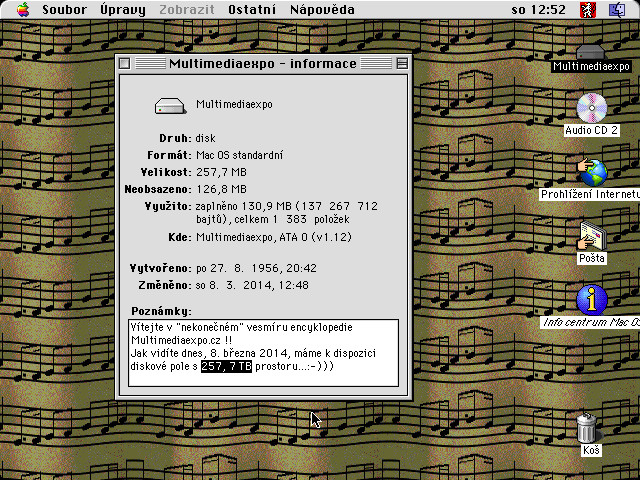Screen dimensions: 640x480
Task: Click the disk icon inside the info window
Action: [170, 106]
